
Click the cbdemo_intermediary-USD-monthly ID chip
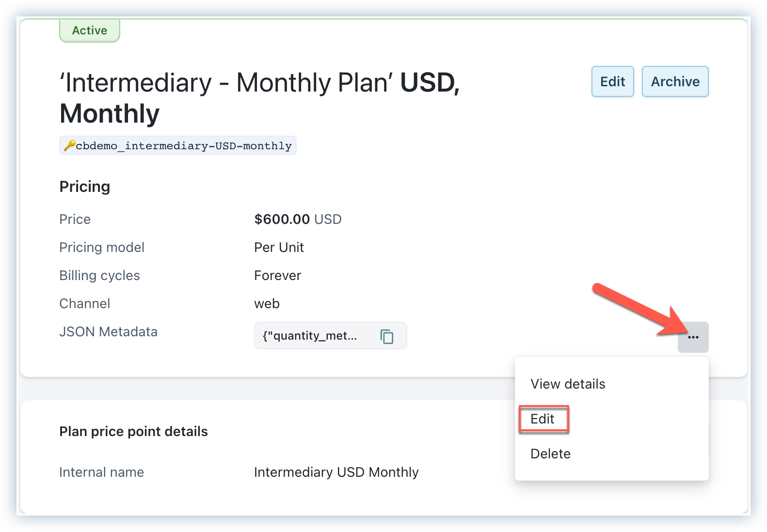point(183,146)
